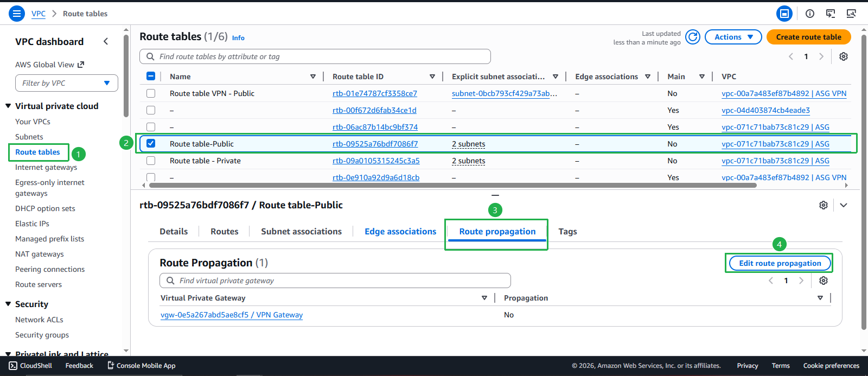Open the Subnet associations tab
This screenshot has width=868, height=376.
coord(301,231)
